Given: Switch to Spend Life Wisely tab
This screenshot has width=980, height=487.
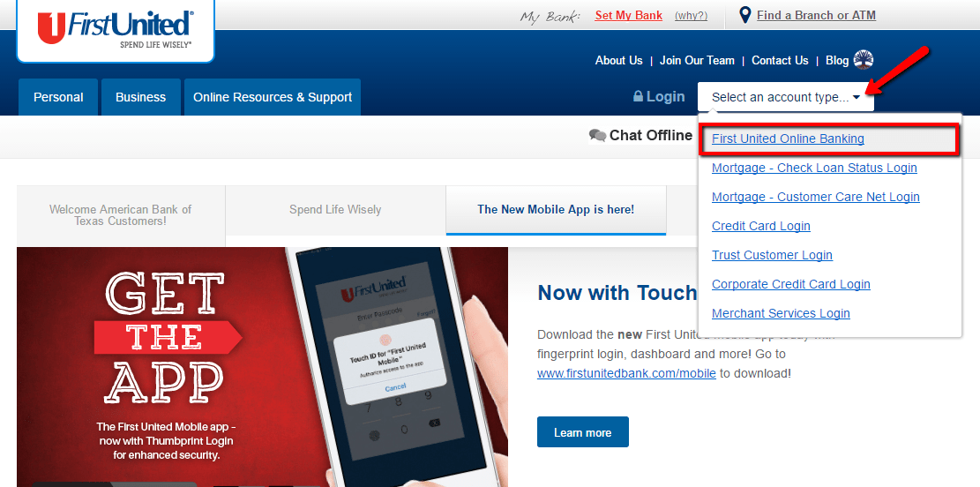Looking at the screenshot, I should pyautogui.click(x=335, y=209).
